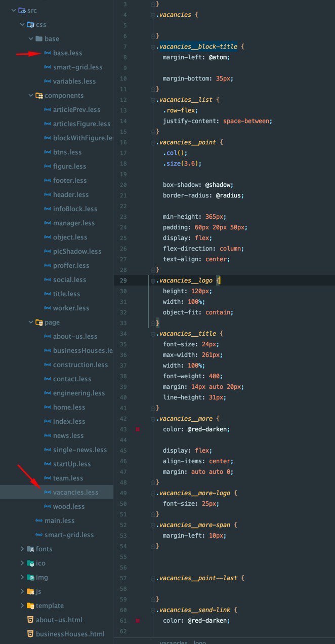Open team.less file
335x644 pixels.
click(68, 478)
